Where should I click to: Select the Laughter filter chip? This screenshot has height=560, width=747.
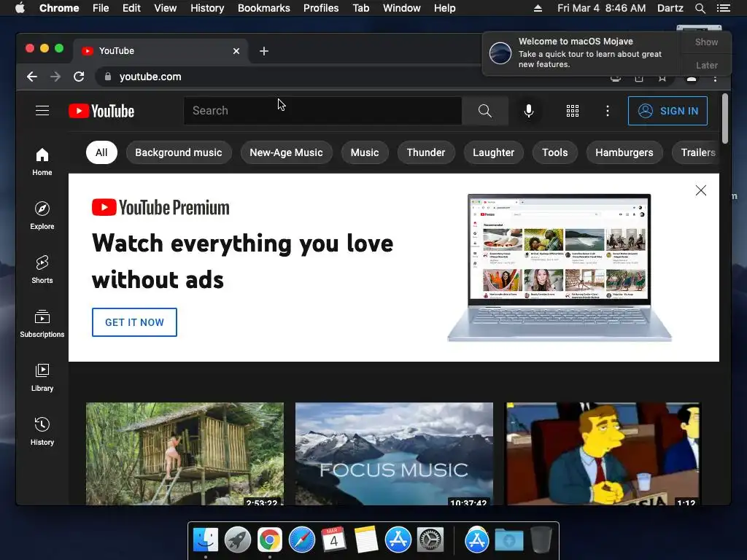[494, 152]
